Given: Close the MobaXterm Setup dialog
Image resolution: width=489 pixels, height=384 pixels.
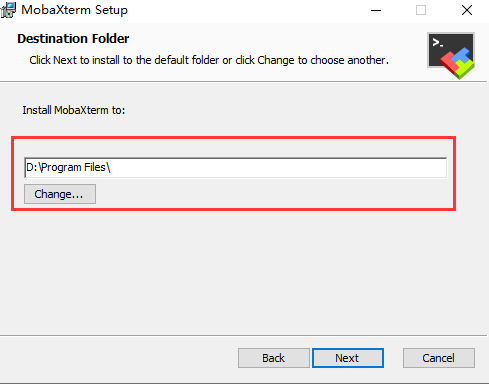Looking at the screenshot, I should tap(467, 10).
